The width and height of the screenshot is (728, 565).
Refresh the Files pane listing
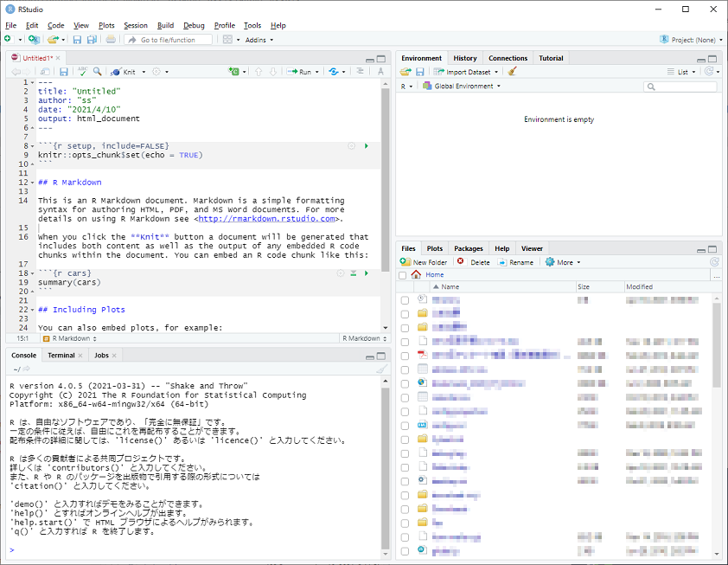tap(714, 262)
